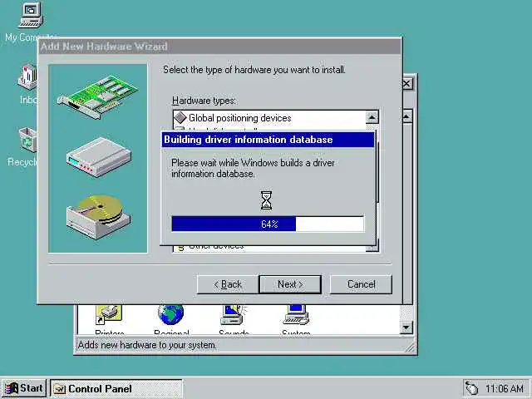532x399 pixels.
Task: Click the Next button in wizard
Action: tap(290, 284)
